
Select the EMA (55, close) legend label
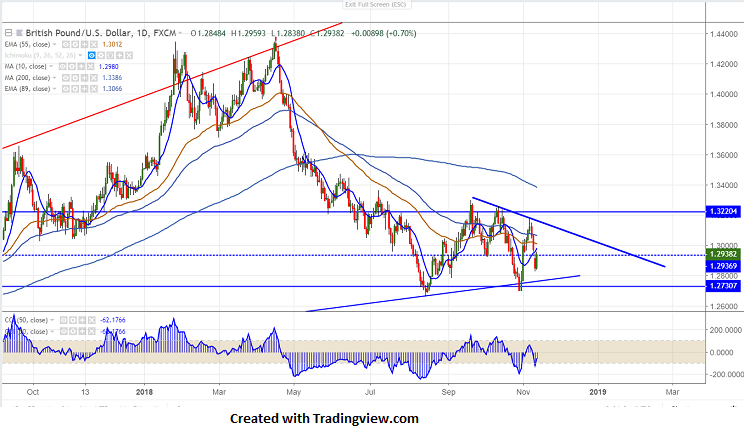coord(27,45)
